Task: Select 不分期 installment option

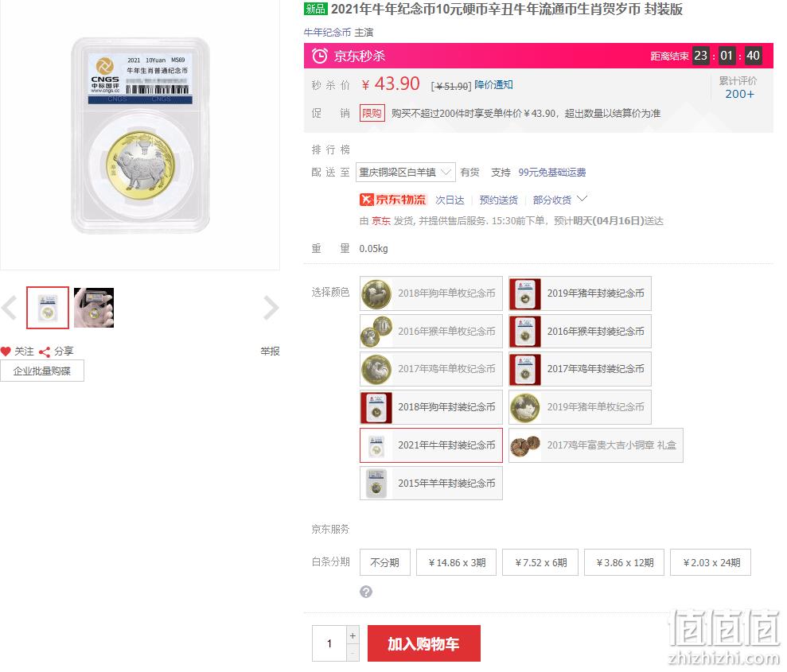Action: tap(385, 563)
